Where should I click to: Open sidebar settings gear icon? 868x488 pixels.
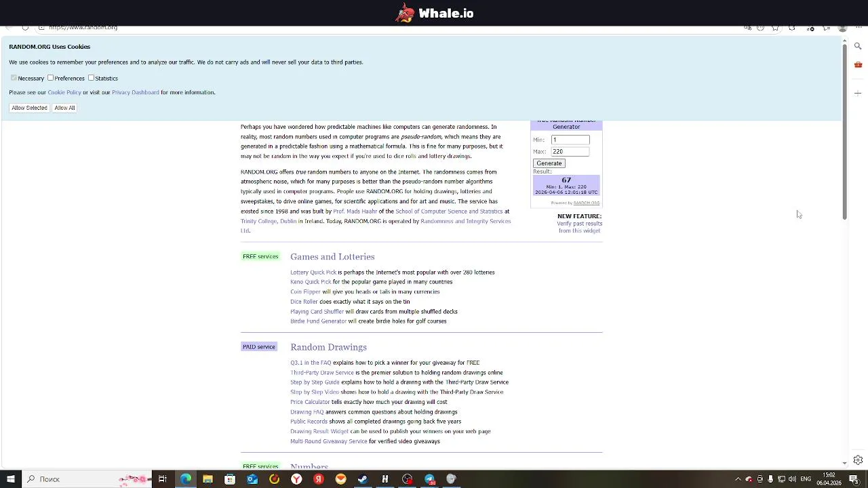(x=858, y=460)
